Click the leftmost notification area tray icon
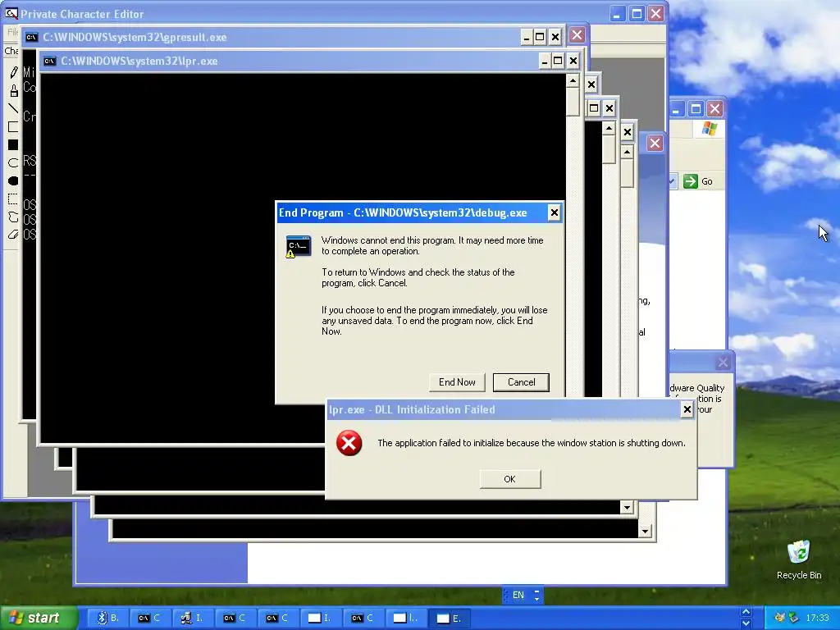Image resolution: width=840 pixels, height=630 pixels. click(779, 619)
